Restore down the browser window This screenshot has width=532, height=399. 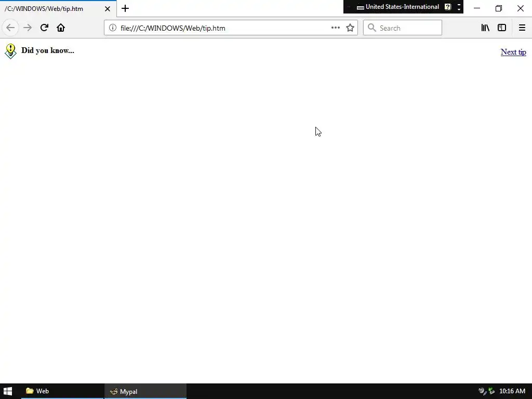coord(498,8)
